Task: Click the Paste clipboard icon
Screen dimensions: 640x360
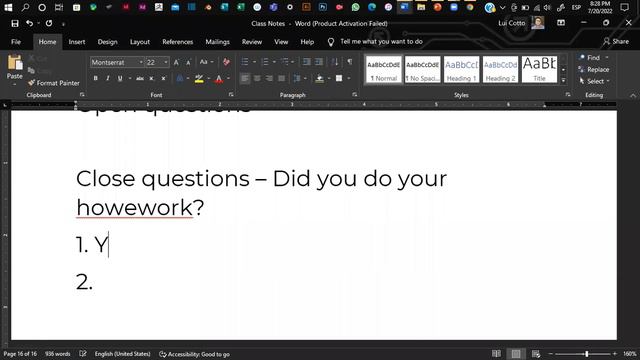Action: (15, 63)
